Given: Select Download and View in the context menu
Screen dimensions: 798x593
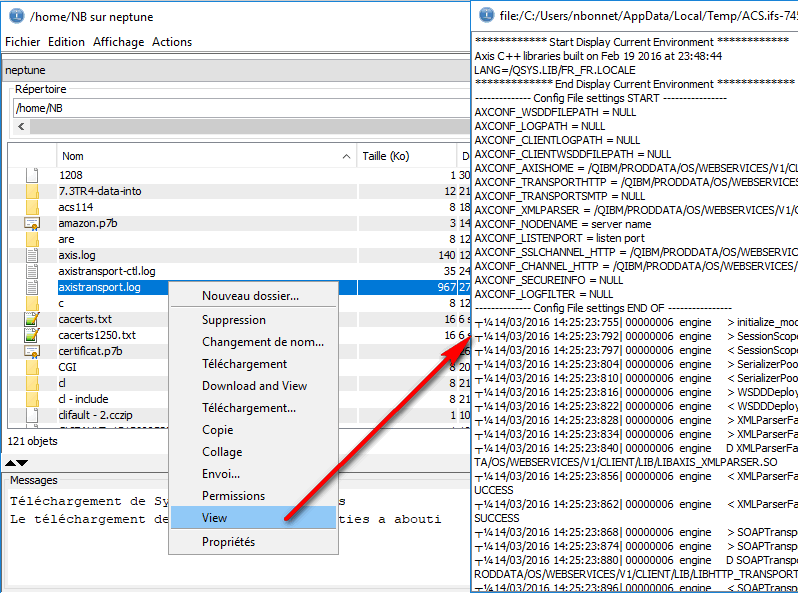Looking at the screenshot, I should pos(254,386).
